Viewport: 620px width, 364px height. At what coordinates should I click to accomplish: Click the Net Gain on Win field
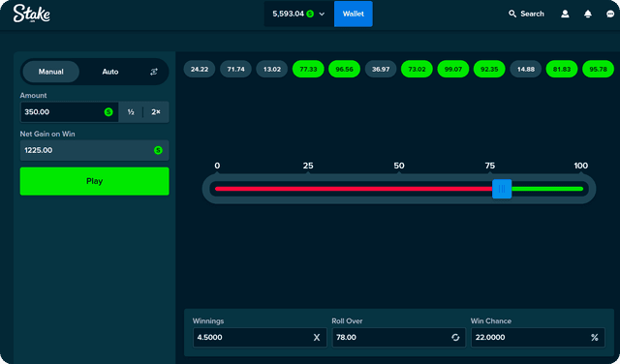[x=95, y=150]
